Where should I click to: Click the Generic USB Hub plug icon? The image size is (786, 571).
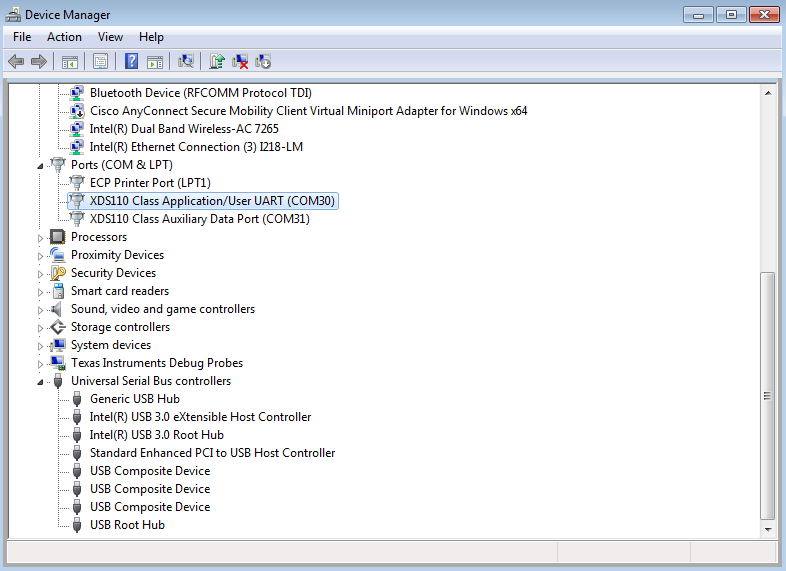(x=77, y=399)
